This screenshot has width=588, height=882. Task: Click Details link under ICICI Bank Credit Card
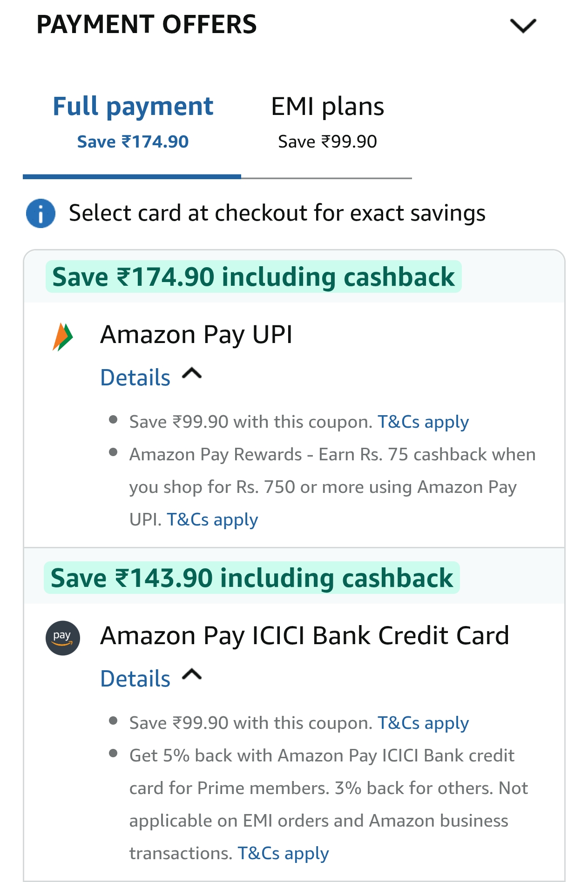coord(135,679)
